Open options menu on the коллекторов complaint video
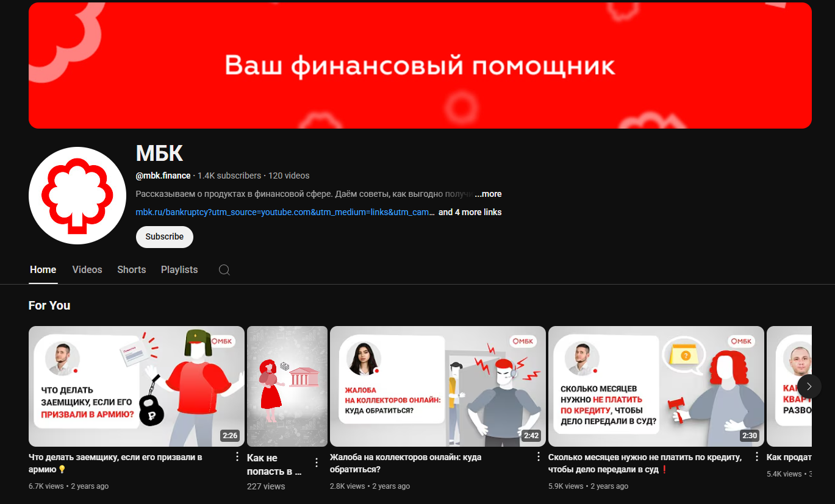Viewport: 835px width, 504px height. (x=539, y=455)
